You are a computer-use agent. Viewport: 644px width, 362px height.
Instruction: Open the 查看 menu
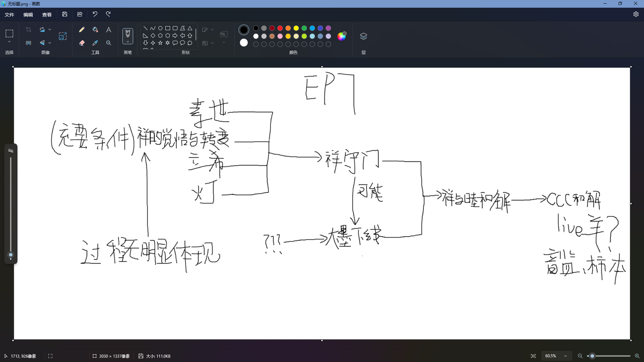47,14
